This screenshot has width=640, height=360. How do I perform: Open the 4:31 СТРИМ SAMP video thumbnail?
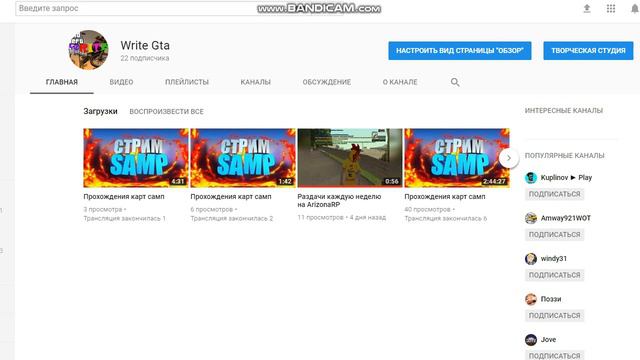pos(136,158)
